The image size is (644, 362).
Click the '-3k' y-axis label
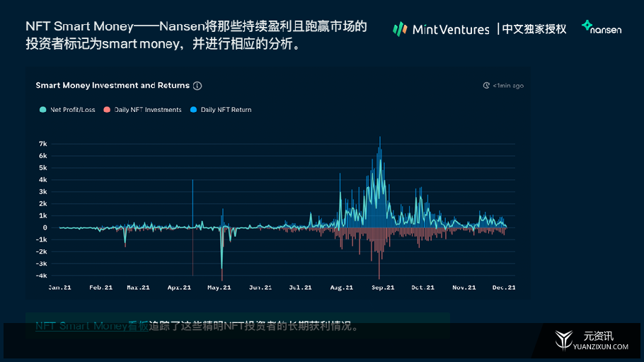[42, 264]
